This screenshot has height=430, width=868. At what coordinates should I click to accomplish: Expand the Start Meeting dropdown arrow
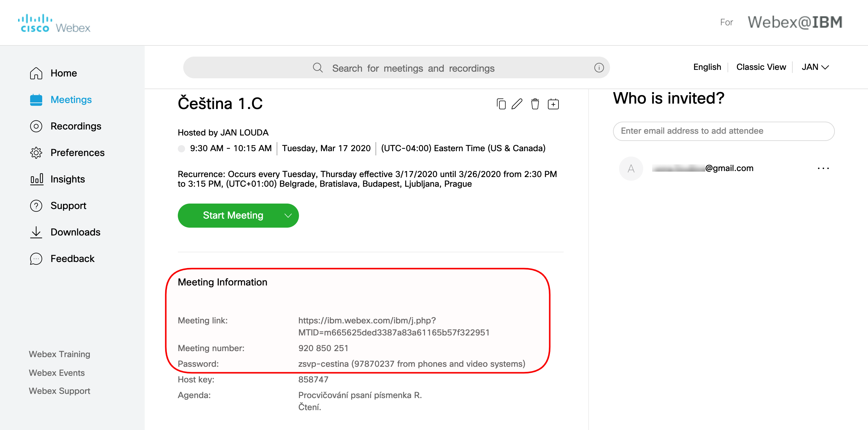click(288, 216)
